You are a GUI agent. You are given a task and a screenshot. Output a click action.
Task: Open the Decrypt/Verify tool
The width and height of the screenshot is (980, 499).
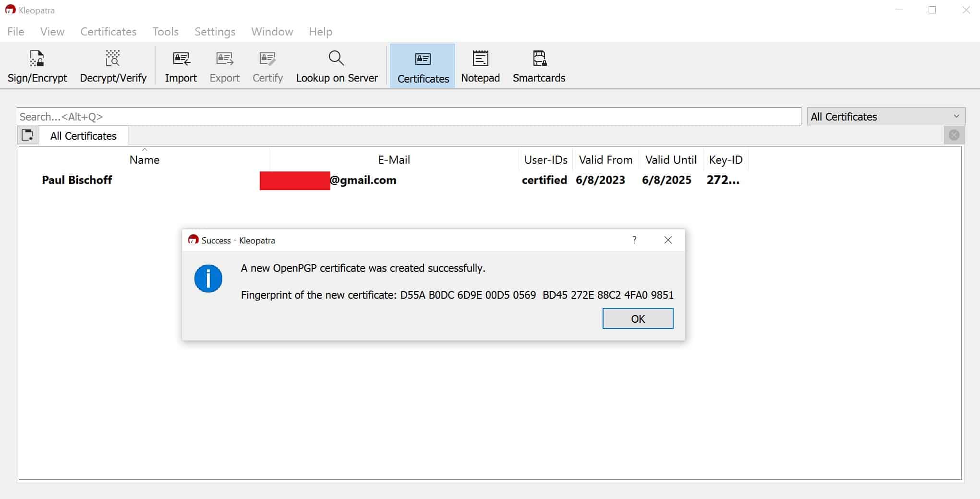point(113,66)
